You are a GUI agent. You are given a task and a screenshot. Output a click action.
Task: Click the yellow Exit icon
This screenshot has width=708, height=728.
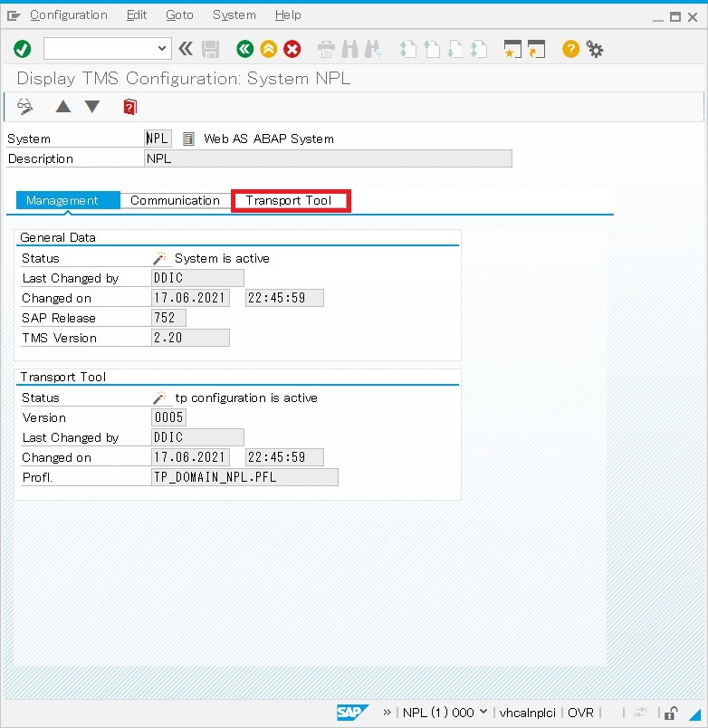[x=268, y=49]
